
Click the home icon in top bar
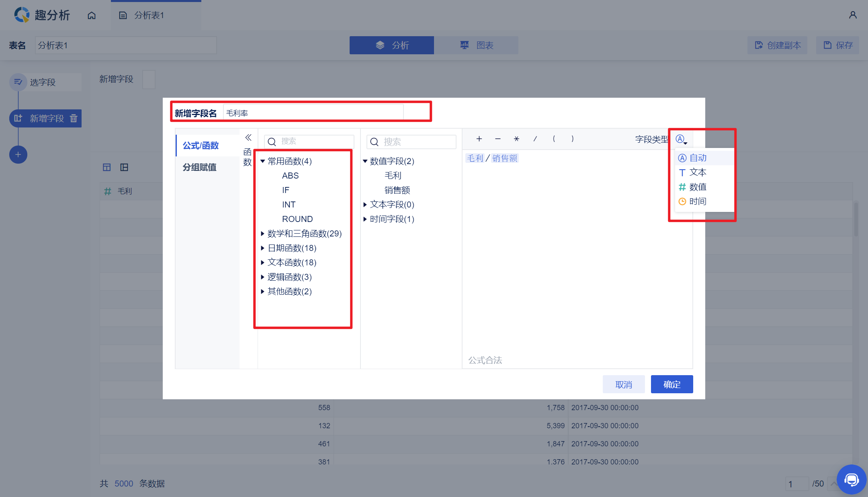92,15
